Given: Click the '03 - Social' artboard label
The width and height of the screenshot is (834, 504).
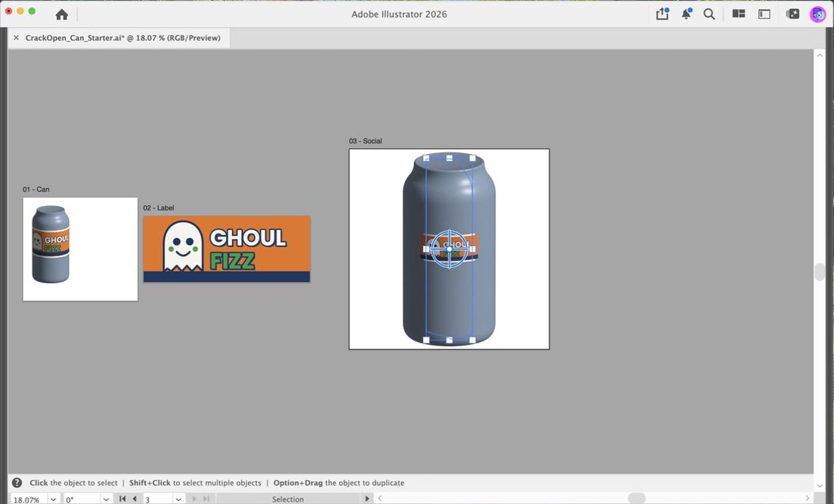Looking at the screenshot, I should (365, 141).
